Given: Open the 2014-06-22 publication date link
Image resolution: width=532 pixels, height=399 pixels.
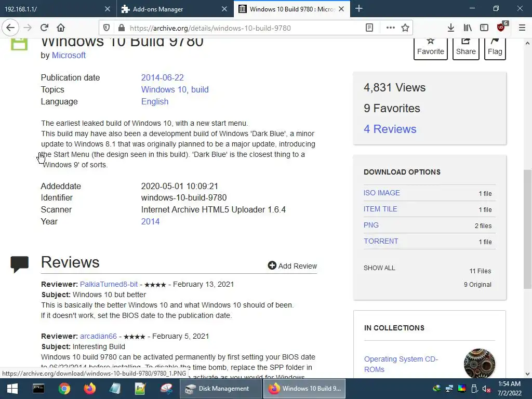Looking at the screenshot, I should (x=162, y=78).
